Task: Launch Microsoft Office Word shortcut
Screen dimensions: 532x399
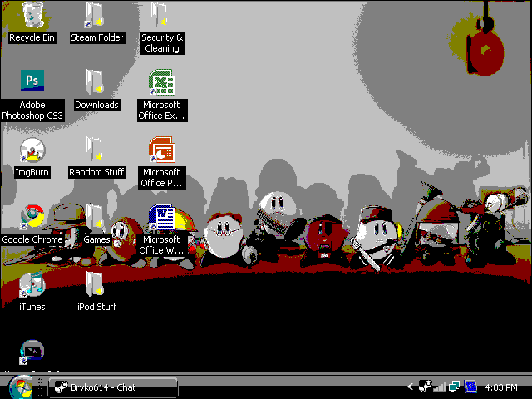Action: point(161,217)
